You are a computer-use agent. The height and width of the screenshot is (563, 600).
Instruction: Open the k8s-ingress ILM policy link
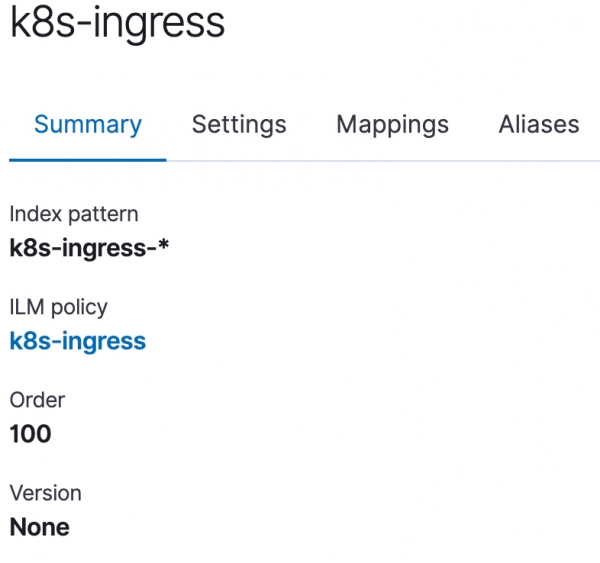[78, 341]
